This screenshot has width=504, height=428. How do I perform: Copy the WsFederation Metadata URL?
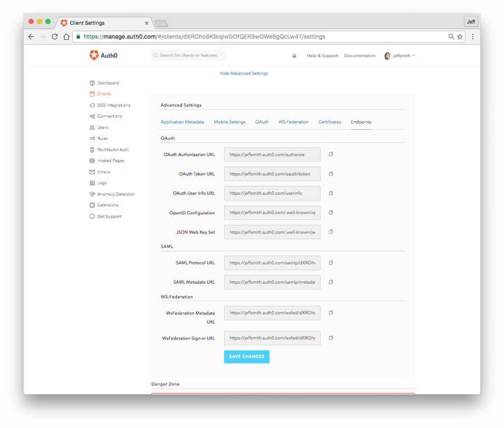coord(331,313)
